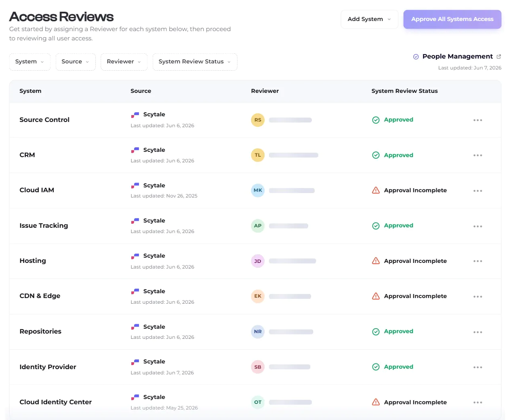Viewport: 509px width, 420px height.
Task: Click the warning icon for Hosting status
Action: click(376, 261)
